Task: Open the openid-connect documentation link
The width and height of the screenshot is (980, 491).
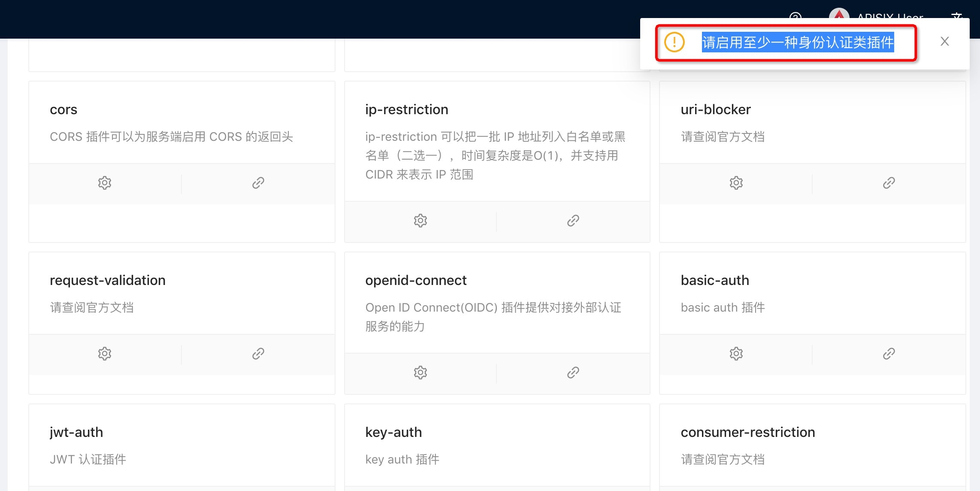Action: [x=574, y=372]
